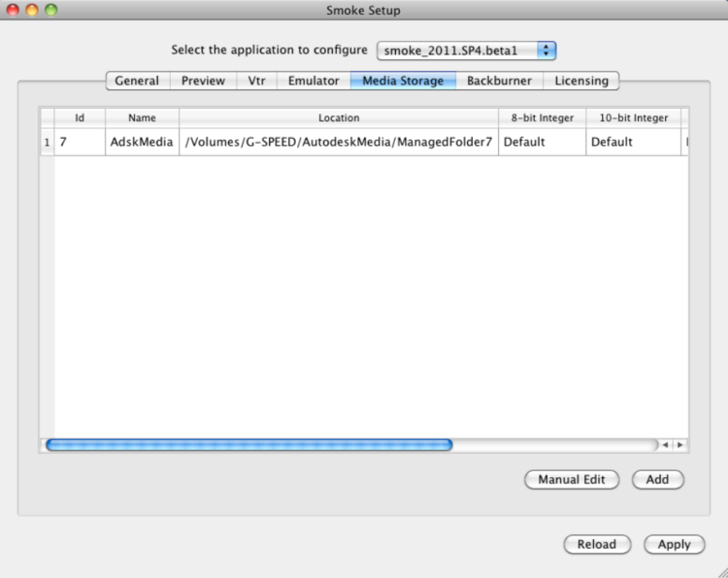Click the Default cell under 10-bit Integer
Screen dimensions: 728x578
(x=634, y=142)
